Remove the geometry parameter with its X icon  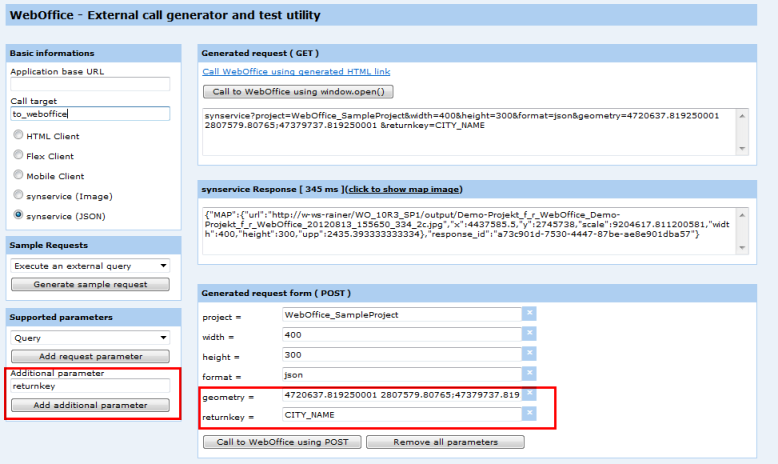point(529,394)
